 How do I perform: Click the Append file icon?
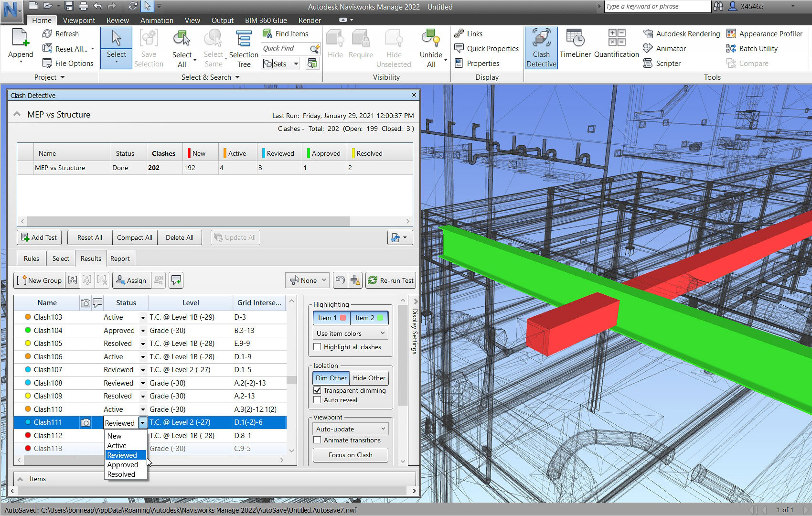tap(21, 38)
